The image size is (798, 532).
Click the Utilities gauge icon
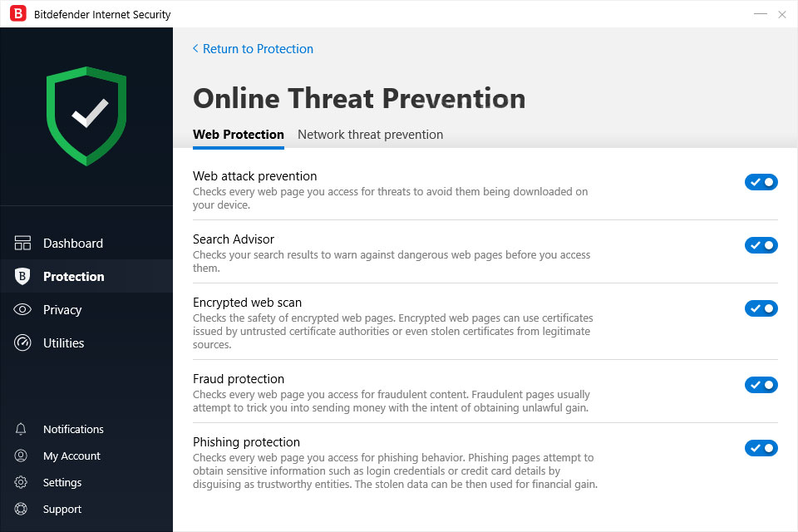(x=22, y=343)
